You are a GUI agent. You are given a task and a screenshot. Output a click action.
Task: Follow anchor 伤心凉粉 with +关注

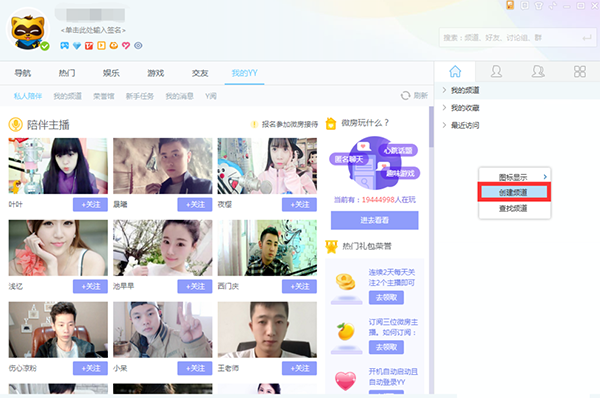[90, 368]
